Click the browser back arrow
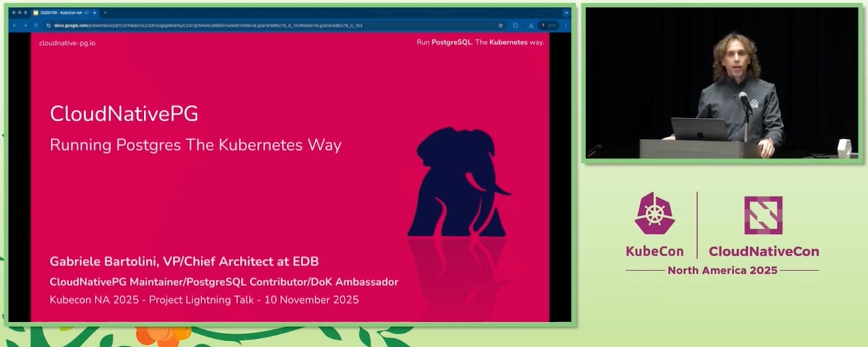The width and height of the screenshot is (868, 347). [15, 26]
